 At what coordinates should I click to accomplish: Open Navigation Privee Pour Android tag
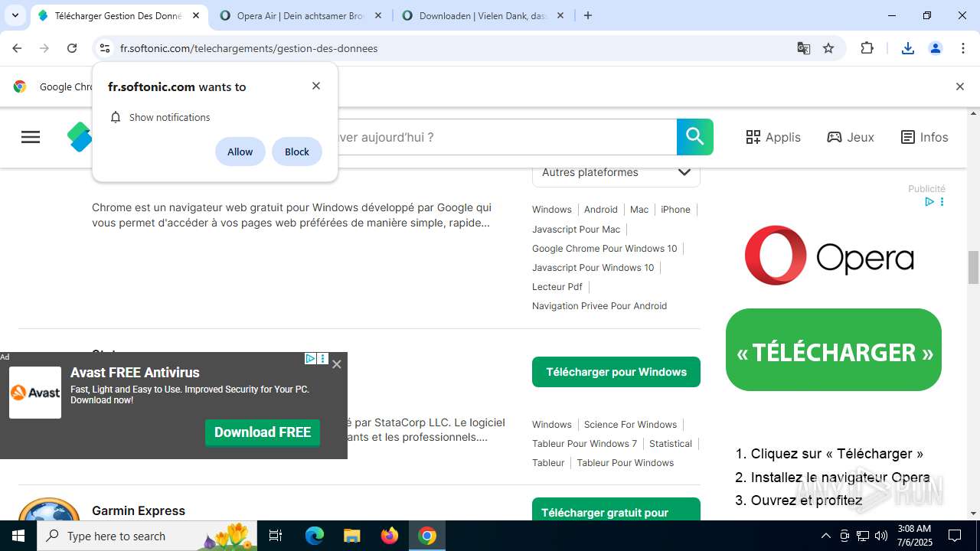click(599, 305)
